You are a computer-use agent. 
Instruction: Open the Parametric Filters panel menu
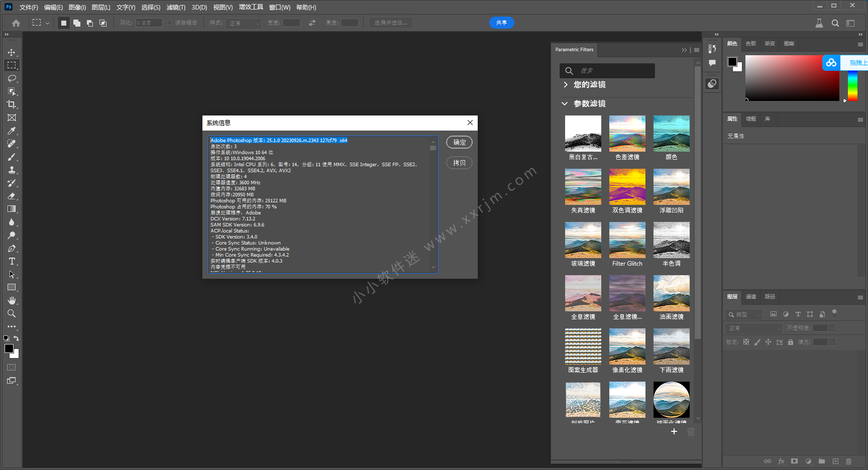(697, 50)
